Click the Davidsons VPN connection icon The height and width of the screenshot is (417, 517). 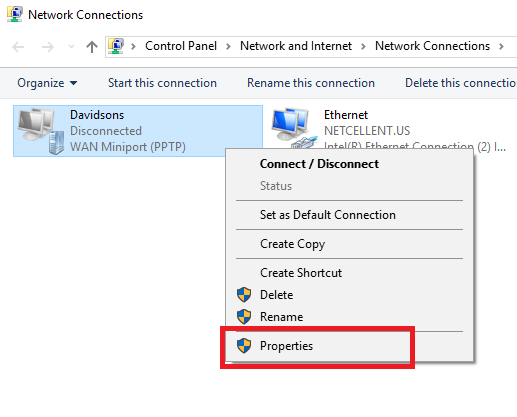pyautogui.click(x=41, y=131)
